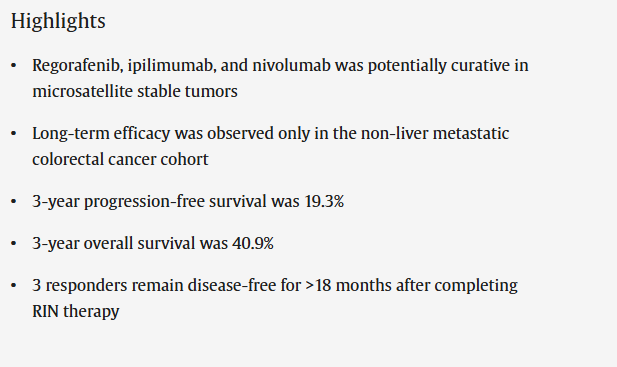Click the bullet before Long-term efficacy
Image resolution: width=617 pixels, height=367 pixels.
[x=14, y=133]
